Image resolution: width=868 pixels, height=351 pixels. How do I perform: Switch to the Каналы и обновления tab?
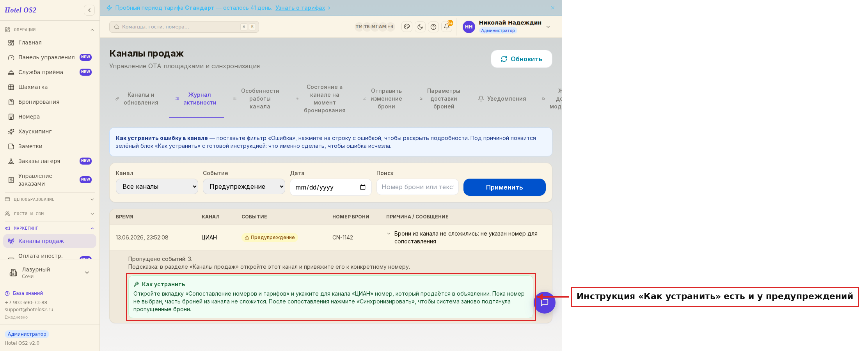[137, 99]
